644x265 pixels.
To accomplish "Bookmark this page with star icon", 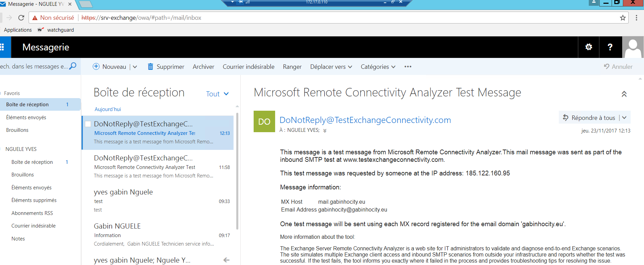I will [x=623, y=18].
